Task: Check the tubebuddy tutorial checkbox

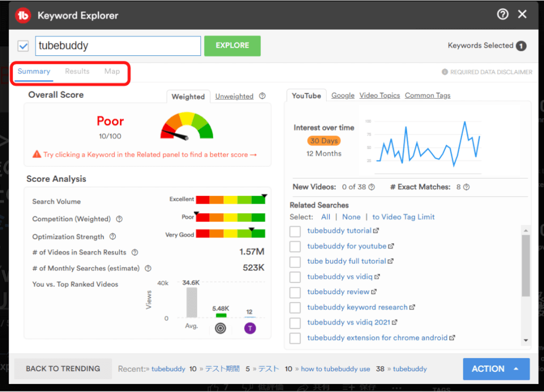Action: click(x=295, y=231)
